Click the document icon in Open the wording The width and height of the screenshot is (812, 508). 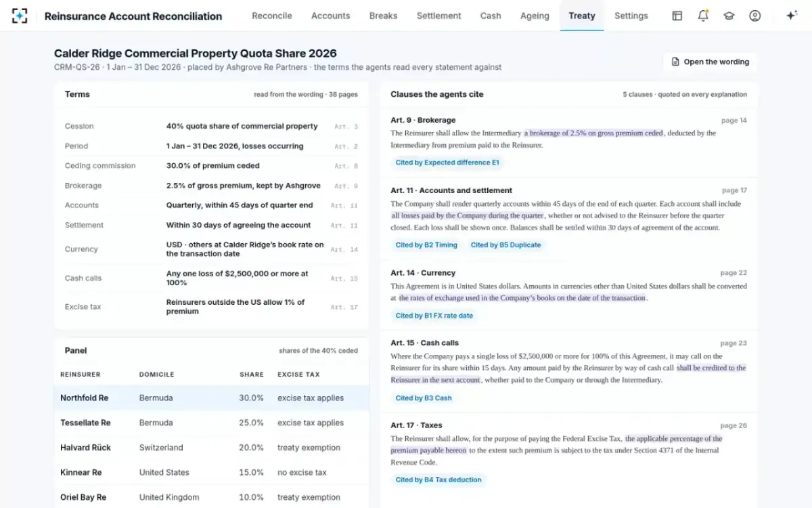[675, 62]
